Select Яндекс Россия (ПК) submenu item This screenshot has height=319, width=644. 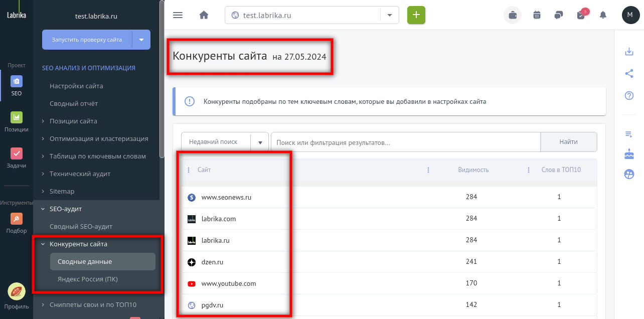tap(88, 279)
